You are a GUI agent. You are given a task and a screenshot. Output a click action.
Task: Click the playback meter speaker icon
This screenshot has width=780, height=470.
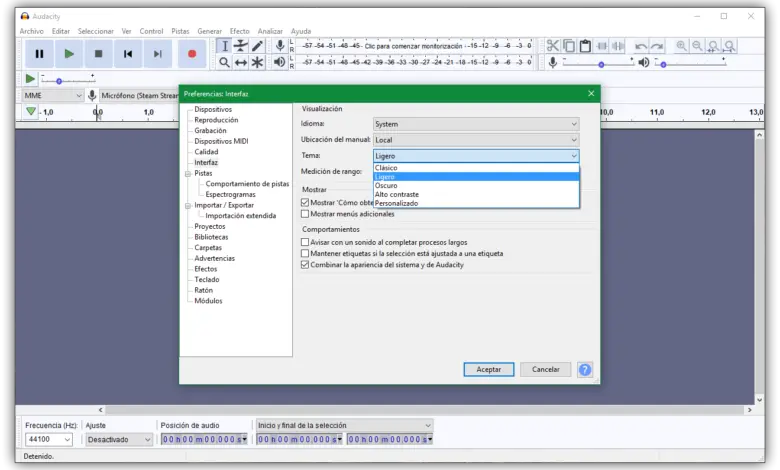click(280, 62)
